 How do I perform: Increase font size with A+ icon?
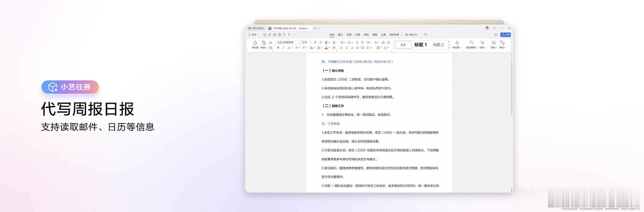pyautogui.click(x=316, y=42)
